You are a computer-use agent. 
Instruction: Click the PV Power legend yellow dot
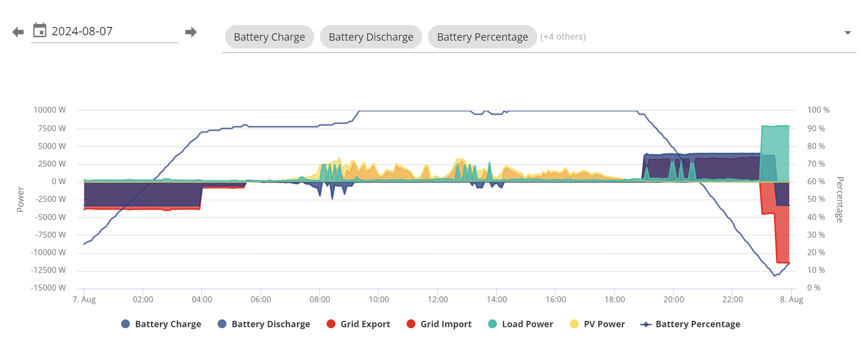[x=574, y=324]
